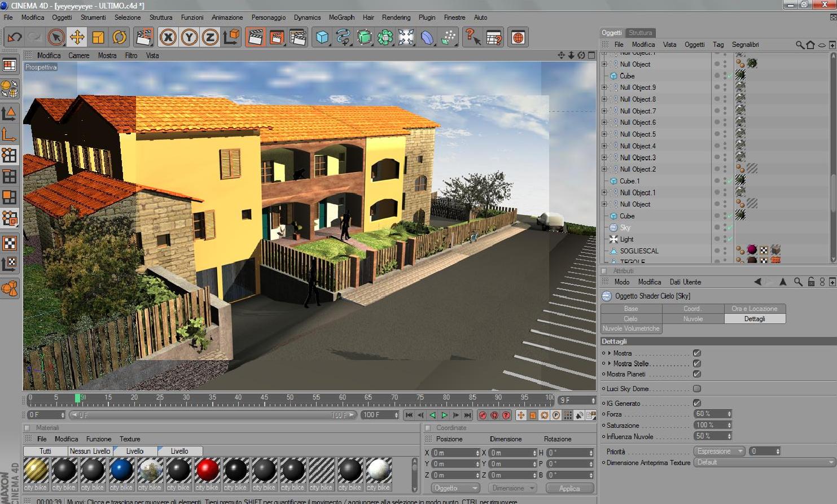Image resolution: width=837 pixels, height=504 pixels.
Task: Activate the Move tool with four arrows
Action: [77, 37]
